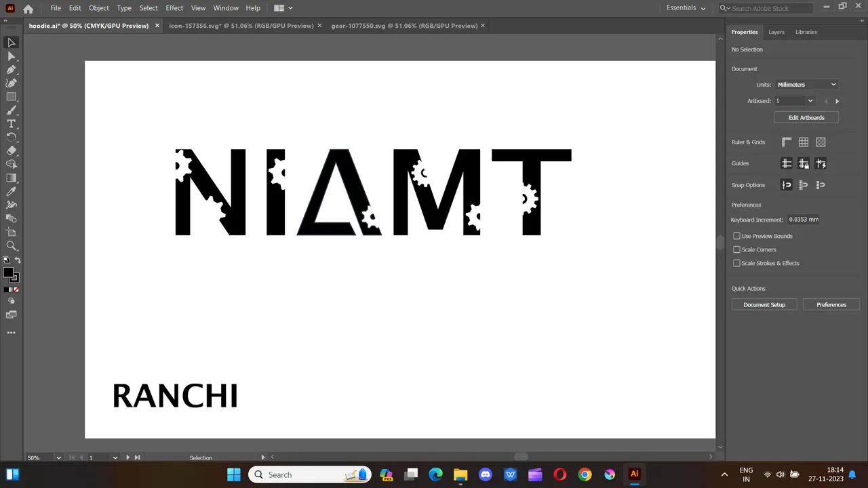
Task: Open the Arrange Documents dropdown
Action: point(283,8)
